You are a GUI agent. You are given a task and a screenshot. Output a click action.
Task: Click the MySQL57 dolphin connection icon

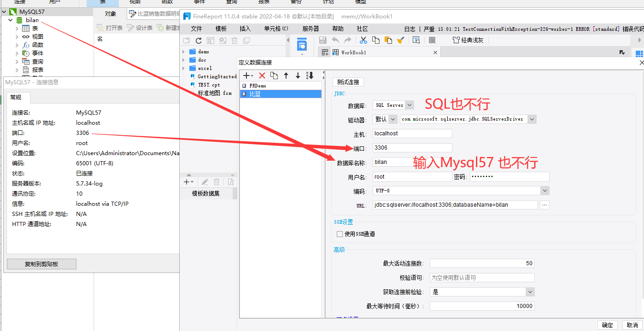(13, 12)
